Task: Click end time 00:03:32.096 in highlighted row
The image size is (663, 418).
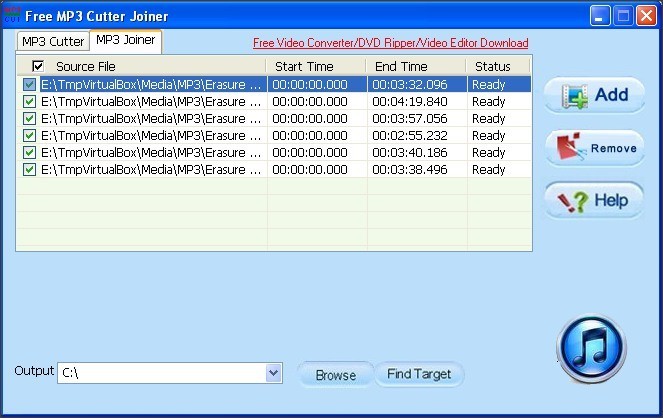Action: coord(410,85)
